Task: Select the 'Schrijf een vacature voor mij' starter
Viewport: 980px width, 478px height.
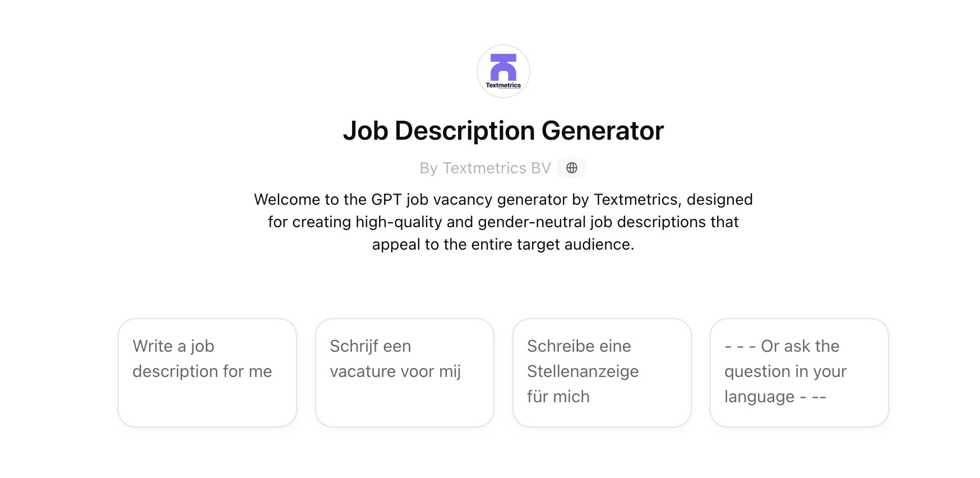Action: point(405,372)
